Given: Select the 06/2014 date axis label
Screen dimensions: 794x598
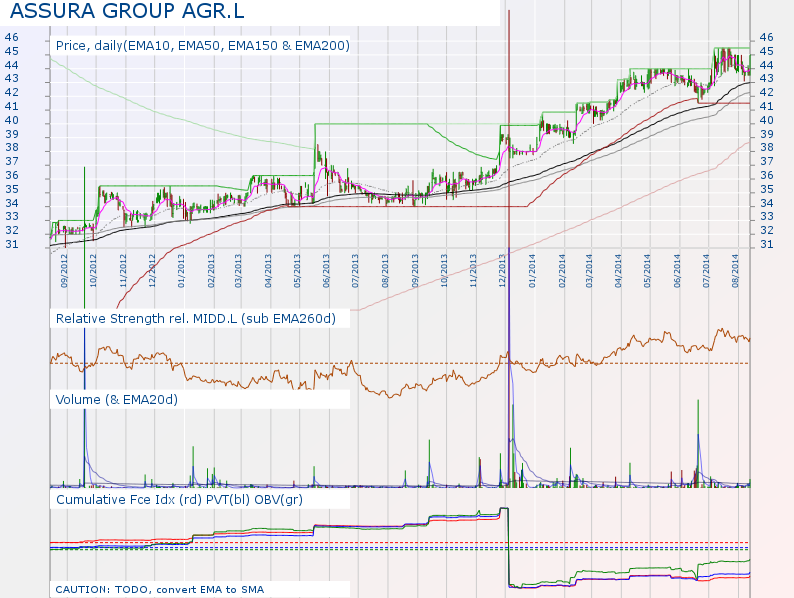Looking at the screenshot, I should pos(677,271).
